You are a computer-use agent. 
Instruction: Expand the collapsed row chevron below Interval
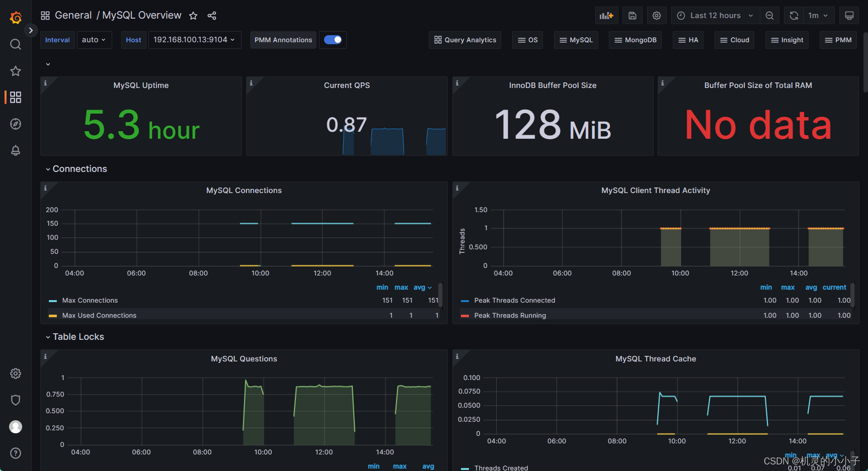tap(48, 64)
